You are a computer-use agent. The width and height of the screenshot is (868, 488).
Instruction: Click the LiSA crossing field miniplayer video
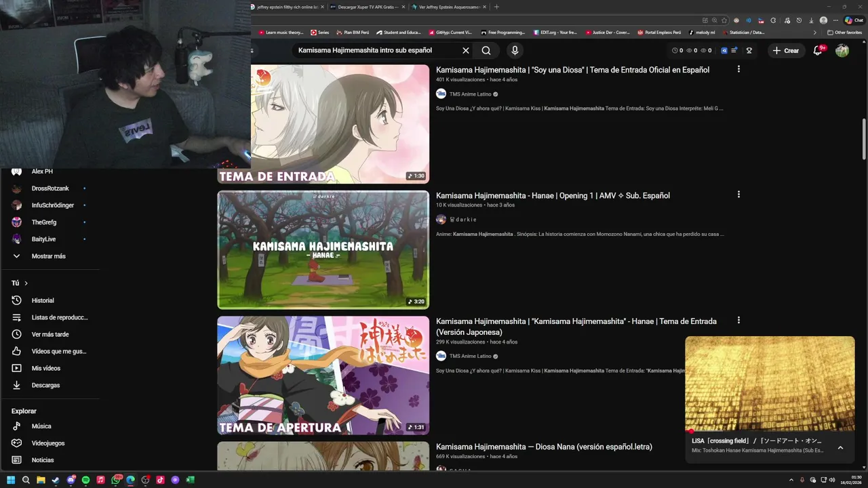coord(770,384)
